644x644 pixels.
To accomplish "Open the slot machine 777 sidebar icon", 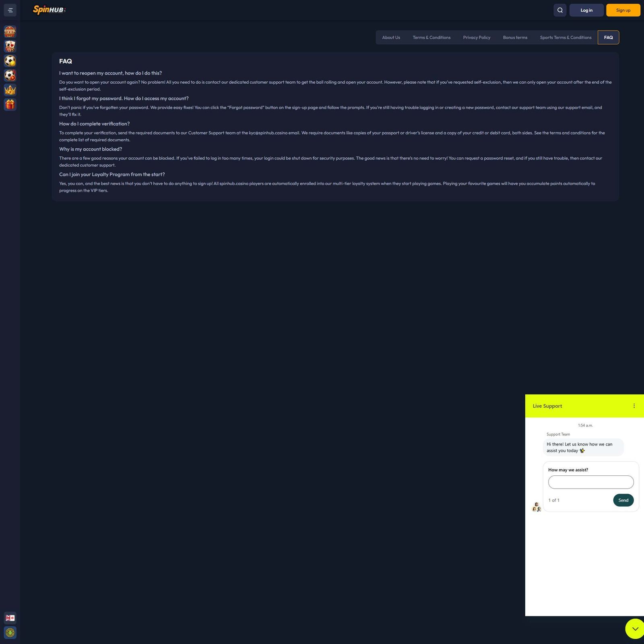I will (10, 31).
